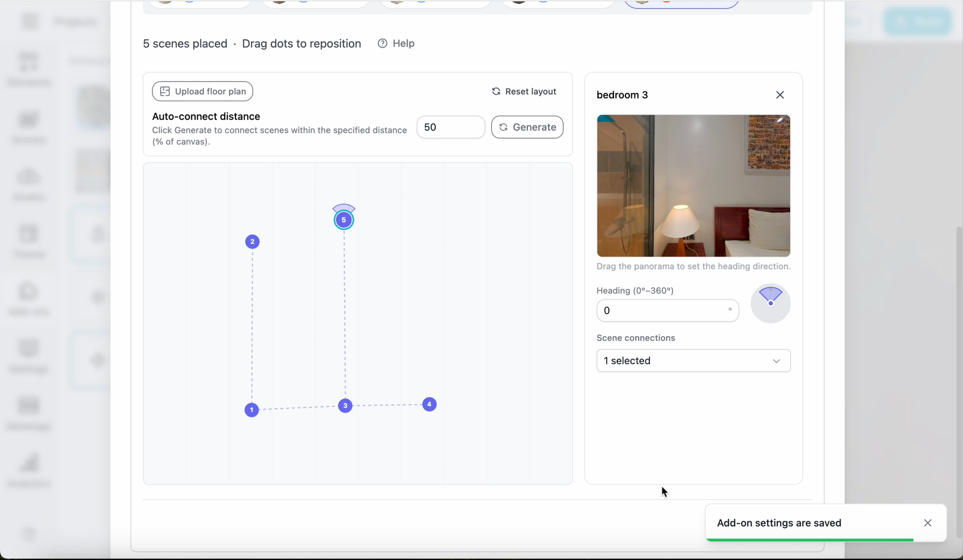The height and width of the screenshot is (560, 963).
Task: Click the Reset layout text
Action: tap(531, 91)
